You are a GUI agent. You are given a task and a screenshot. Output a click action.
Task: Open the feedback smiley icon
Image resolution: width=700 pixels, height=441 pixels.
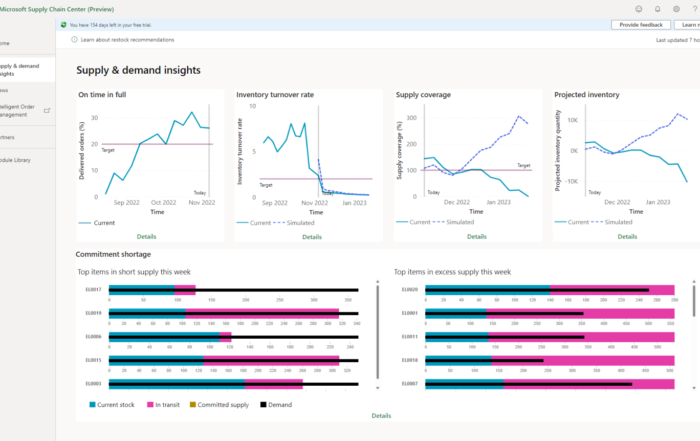(639, 9)
